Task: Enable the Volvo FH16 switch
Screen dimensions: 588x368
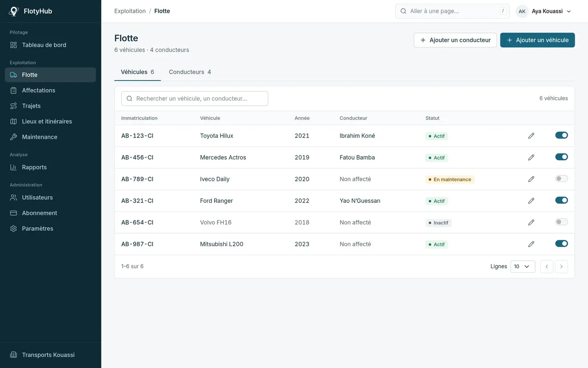Action: 561,222
